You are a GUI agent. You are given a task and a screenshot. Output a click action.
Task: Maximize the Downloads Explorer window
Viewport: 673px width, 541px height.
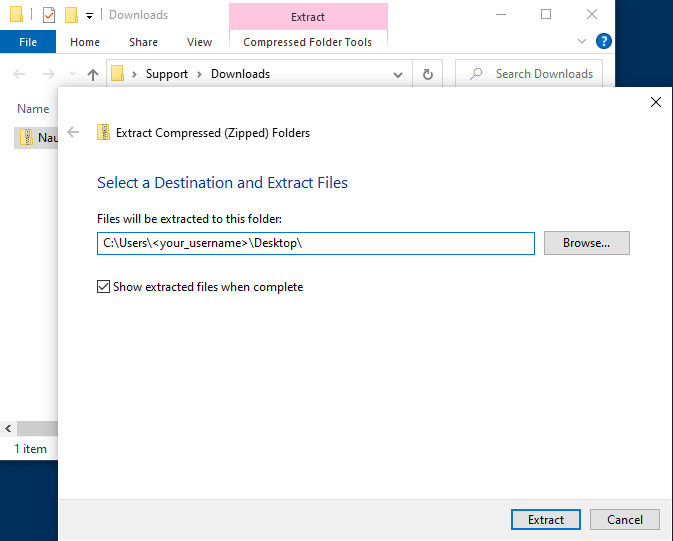(x=546, y=14)
